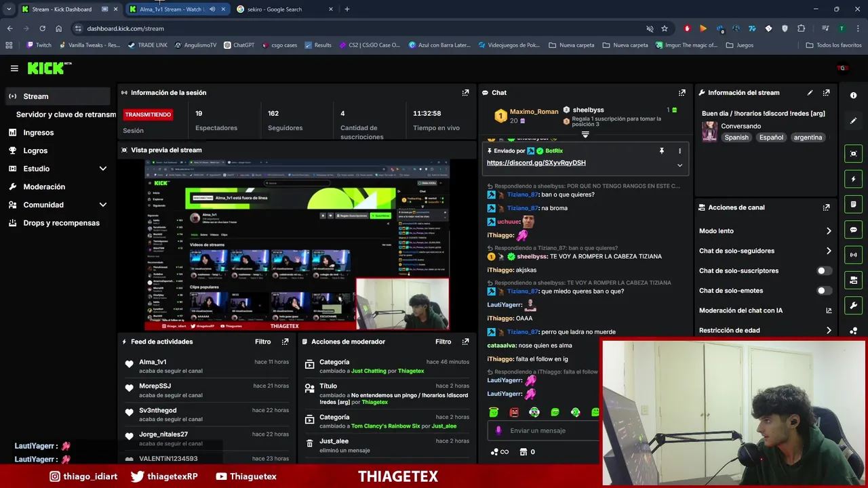Open the chat shop icon
The width and height of the screenshot is (868, 488).
point(524,452)
